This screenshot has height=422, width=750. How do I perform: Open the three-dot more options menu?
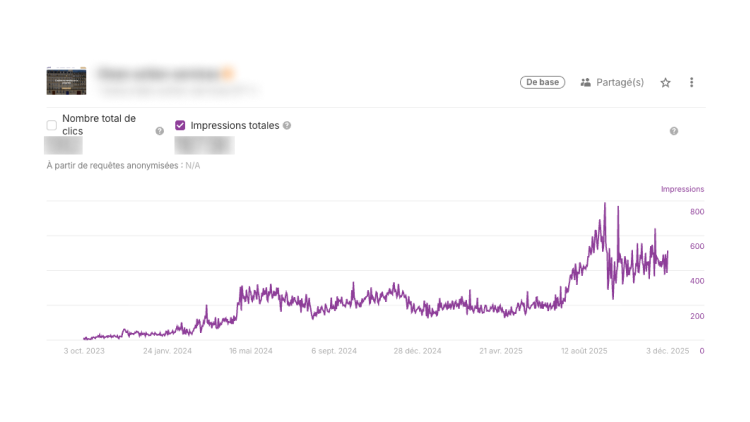click(691, 82)
